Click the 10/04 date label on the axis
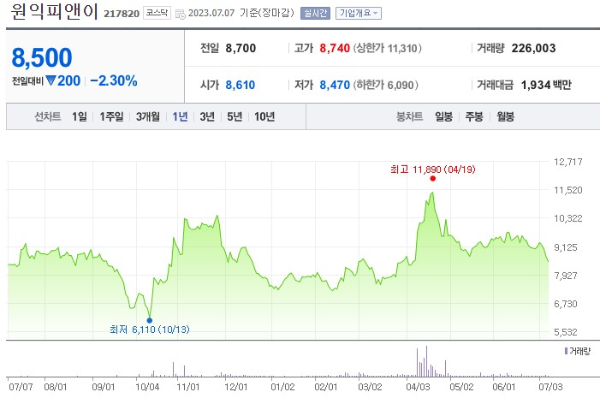Image resolution: width=600 pixels, height=408 pixels. coord(147,387)
